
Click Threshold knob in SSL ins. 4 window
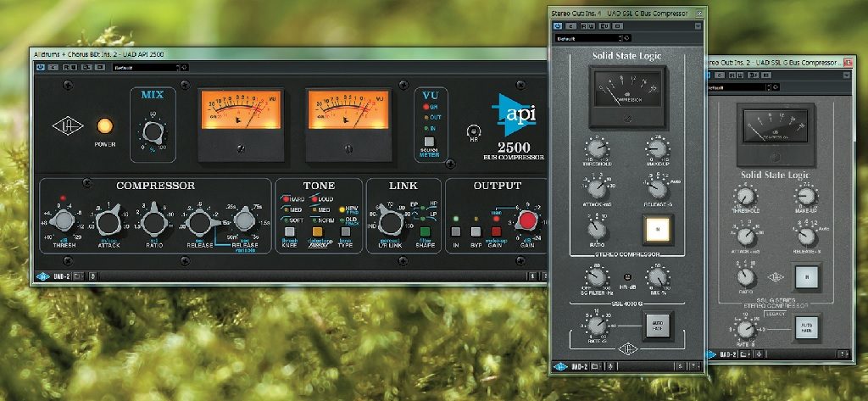(x=597, y=148)
